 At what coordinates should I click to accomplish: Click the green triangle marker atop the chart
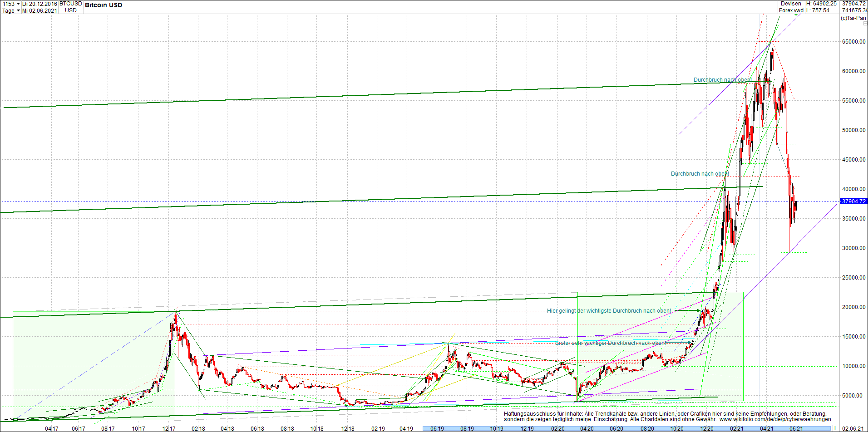point(796,15)
